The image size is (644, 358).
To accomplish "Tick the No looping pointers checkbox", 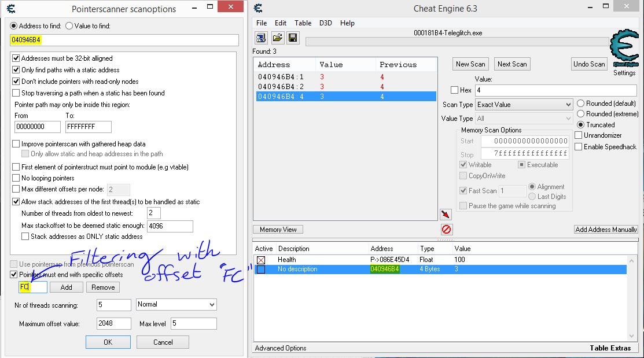I will (16, 178).
